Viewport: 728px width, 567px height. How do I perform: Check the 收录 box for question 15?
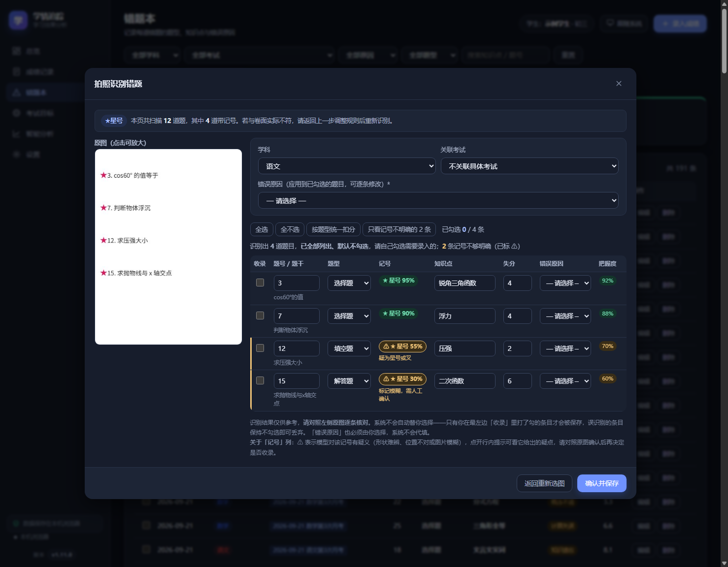tap(260, 380)
